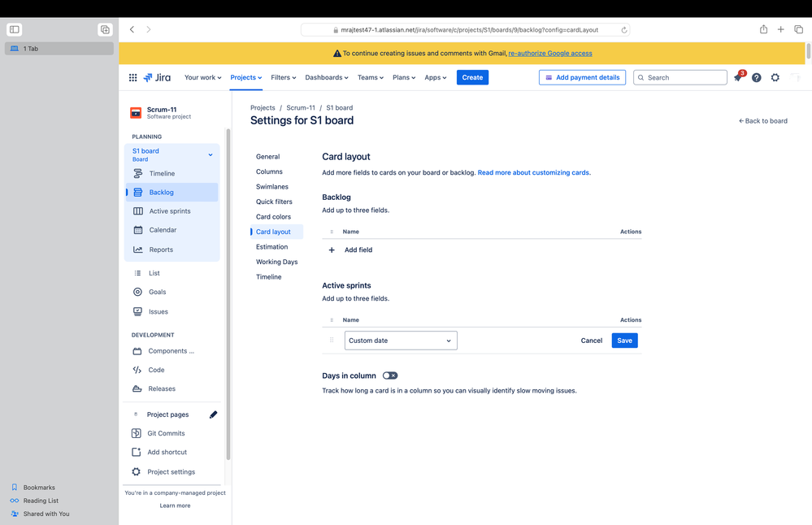Screen dimensions: 812x525
Task: Open the General settings tab
Action: click(267, 157)
